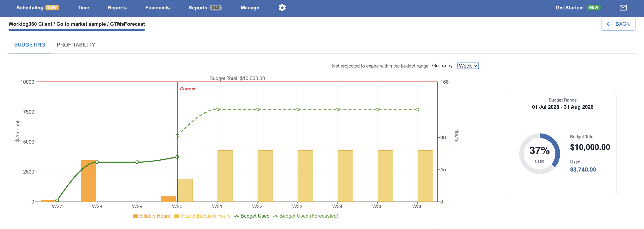Click the 37% used donut chart
The height and width of the screenshot is (229, 644).
pyautogui.click(x=540, y=154)
